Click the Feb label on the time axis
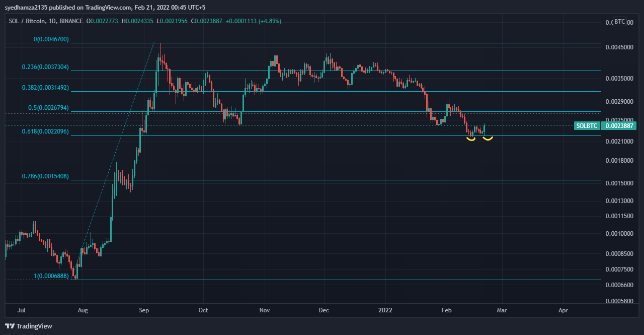This screenshot has height=335, width=644. 446,310
